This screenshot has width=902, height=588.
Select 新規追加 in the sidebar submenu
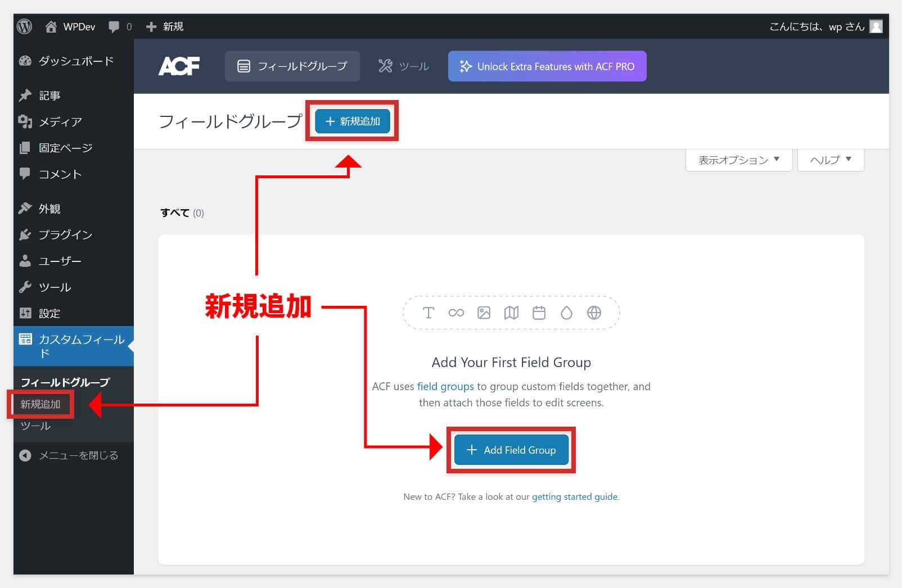40,404
